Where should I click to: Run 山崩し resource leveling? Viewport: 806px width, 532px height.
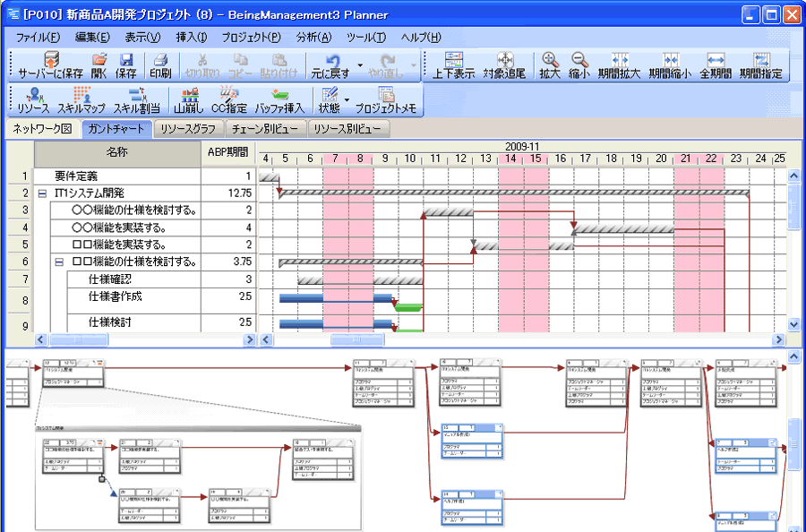click(x=189, y=100)
